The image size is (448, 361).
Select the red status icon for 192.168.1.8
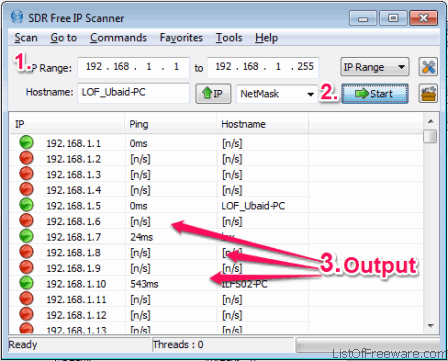(26, 252)
